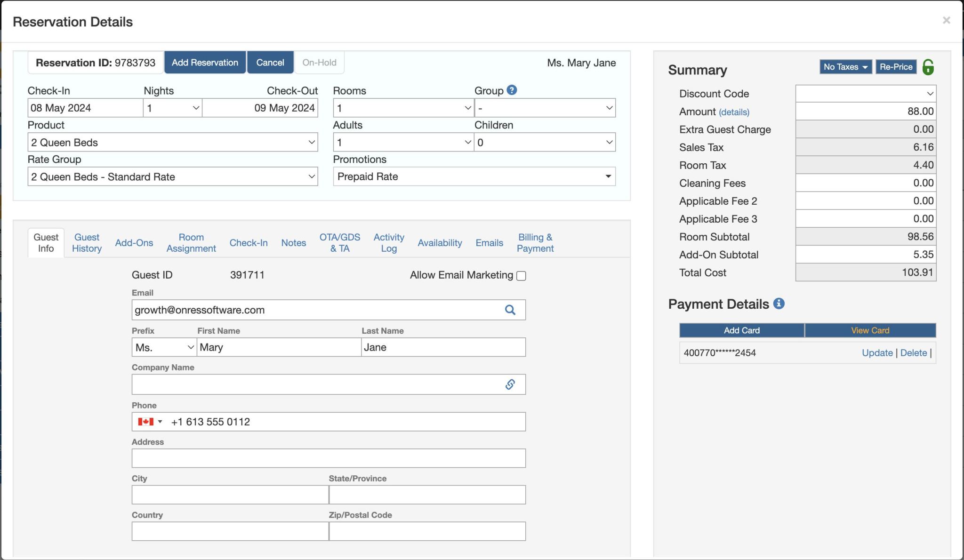Image resolution: width=964 pixels, height=560 pixels.
Task: Open the Activity Log tab
Action: click(388, 242)
